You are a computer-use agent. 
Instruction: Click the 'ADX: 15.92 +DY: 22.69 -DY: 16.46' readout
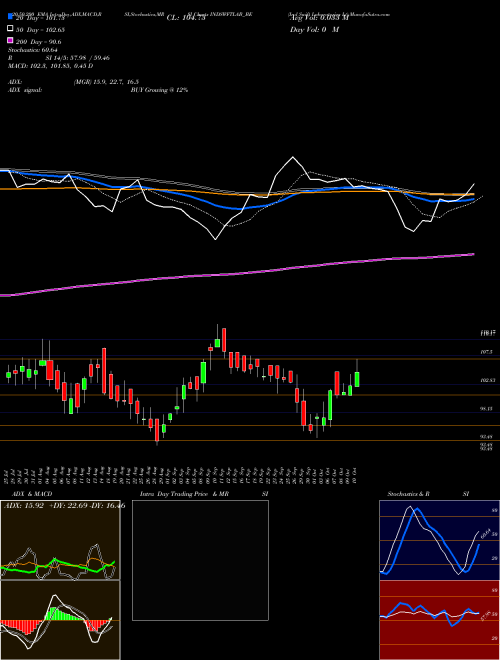tap(64, 506)
